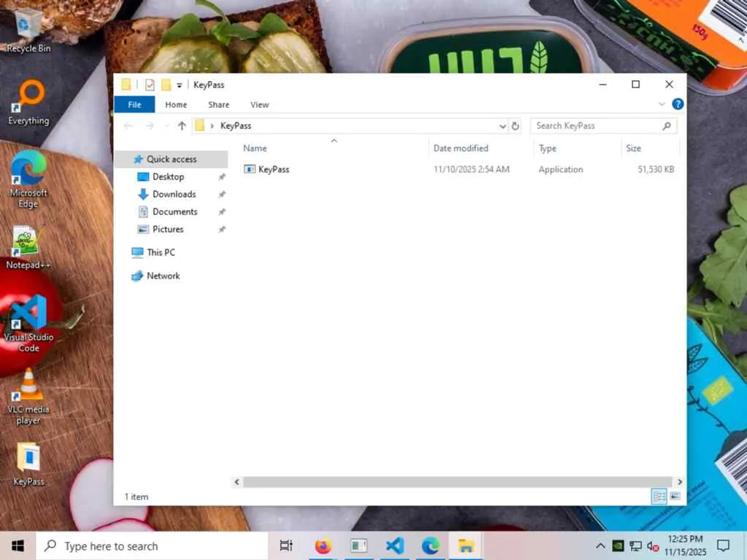
Task: Click the New Folder icon in the title bar
Action: click(x=166, y=85)
